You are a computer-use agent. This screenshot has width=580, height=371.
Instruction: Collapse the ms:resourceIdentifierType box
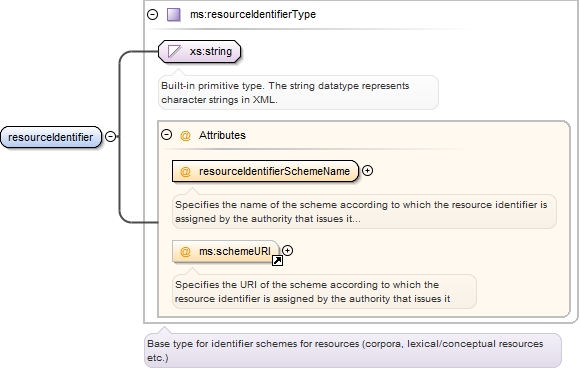[x=152, y=14]
